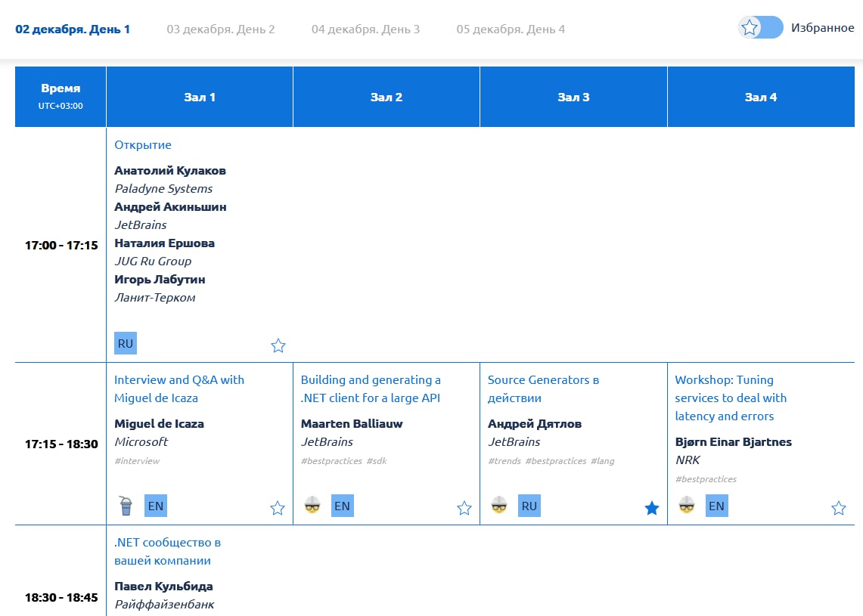Select speaker Андрей Акиньшин
Image resolution: width=863 pixels, height=616 pixels.
click(171, 207)
